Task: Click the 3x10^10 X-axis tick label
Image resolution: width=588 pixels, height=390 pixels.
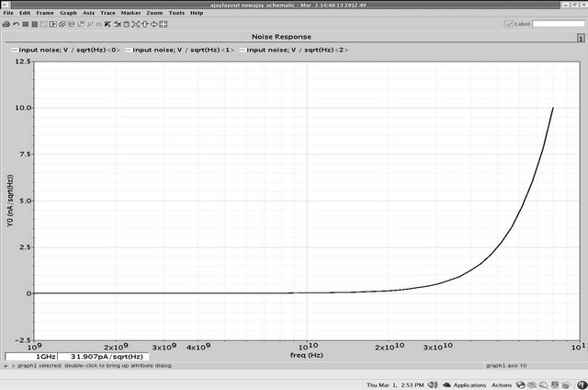Action: 438,346
